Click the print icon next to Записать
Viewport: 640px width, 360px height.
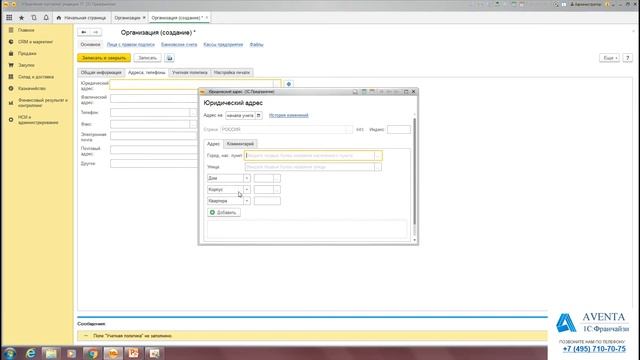click(x=169, y=58)
